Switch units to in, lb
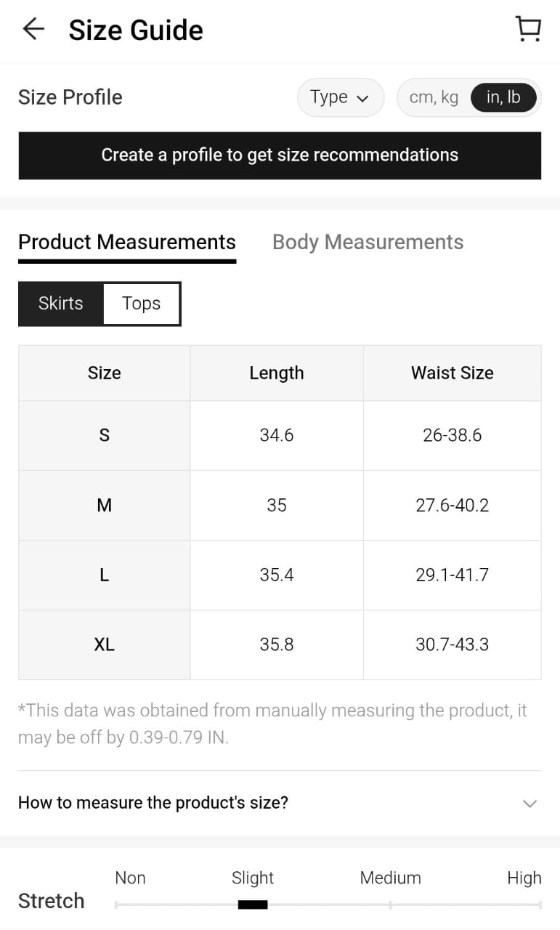Image resolution: width=560 pixels, height=930 pixels. (503, 97)
